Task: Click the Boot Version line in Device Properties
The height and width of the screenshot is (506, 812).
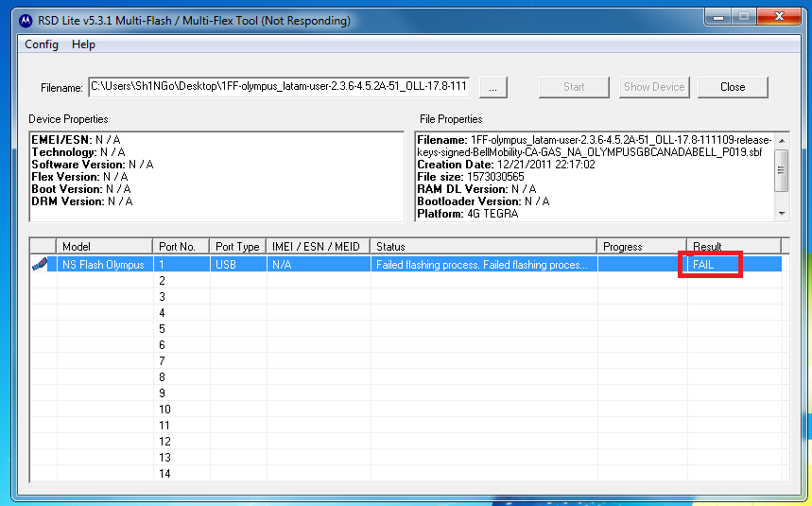Action: [80, 189]
